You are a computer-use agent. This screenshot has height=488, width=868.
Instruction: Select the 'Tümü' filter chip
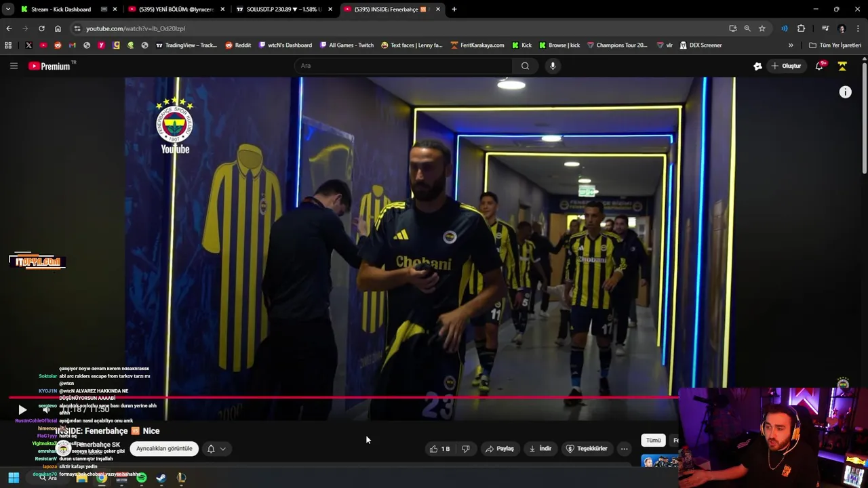[653, 441]
